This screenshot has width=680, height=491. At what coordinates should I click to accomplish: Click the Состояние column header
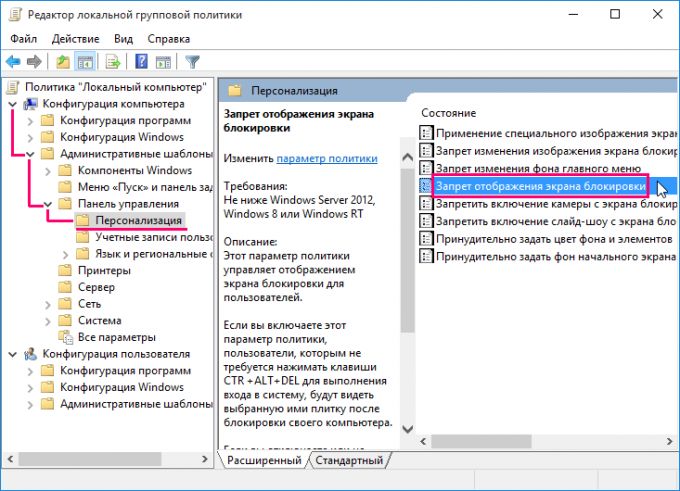(x=448, y=113)
